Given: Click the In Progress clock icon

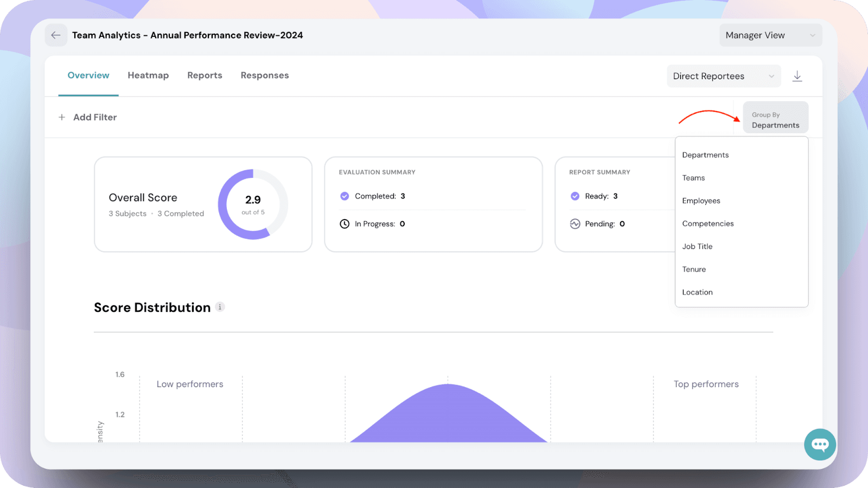Looking at the screenshot, I should point(344,224).
